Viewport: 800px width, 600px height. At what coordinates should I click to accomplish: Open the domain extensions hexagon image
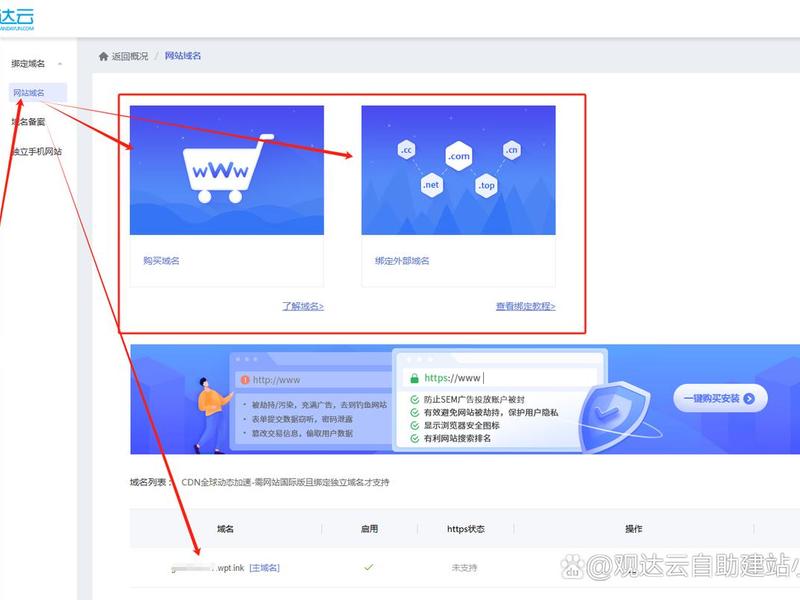458,170
